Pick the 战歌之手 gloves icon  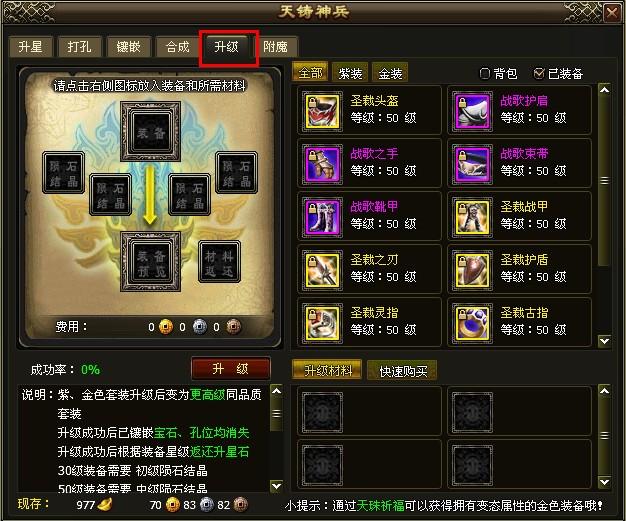coord(322,164)
